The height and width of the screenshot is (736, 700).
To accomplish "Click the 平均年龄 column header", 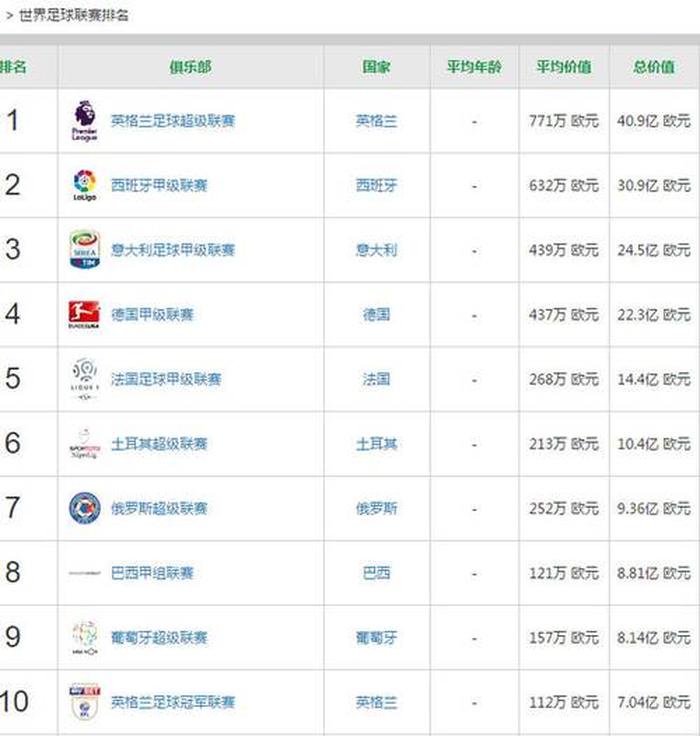I will pyautogui.click(x=474, y=67).
